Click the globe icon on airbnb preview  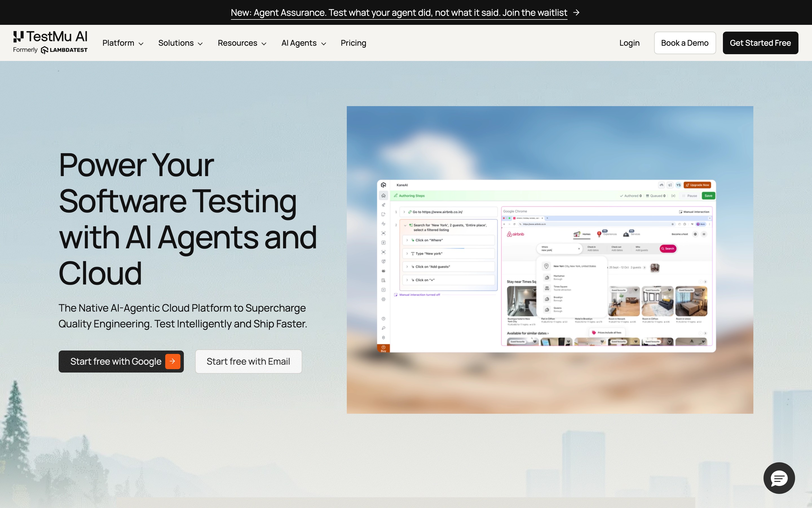pos(695,234)
